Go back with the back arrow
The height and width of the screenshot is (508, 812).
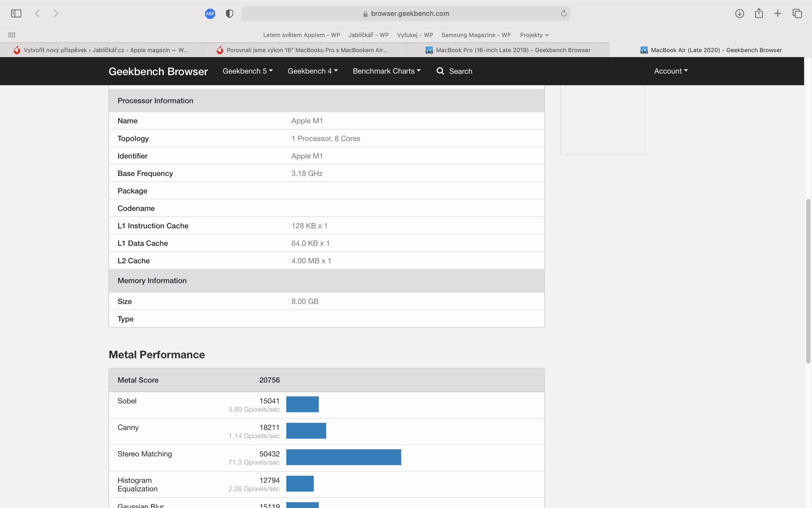pos(37,13)
